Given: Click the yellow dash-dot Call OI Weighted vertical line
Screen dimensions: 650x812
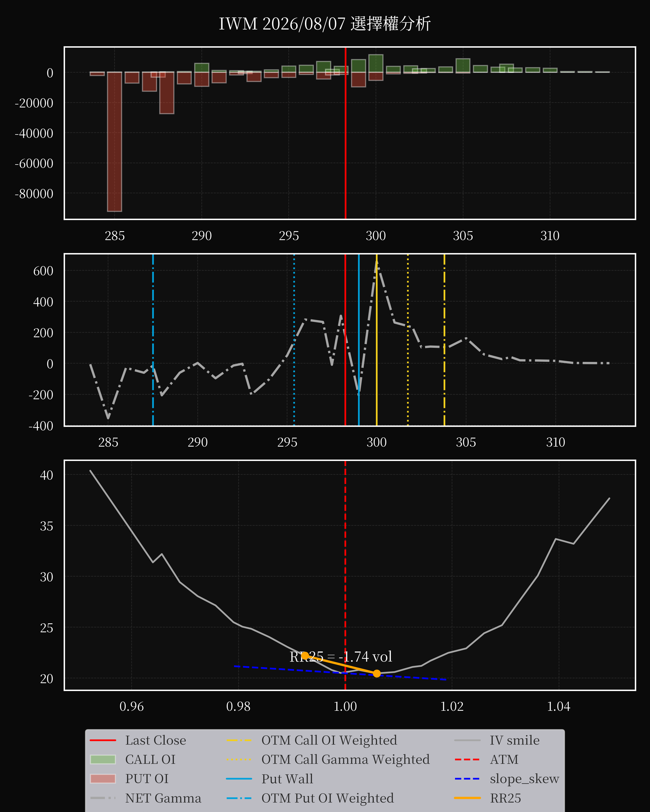Looking at the screenshot, I should [x=444, y=340].
